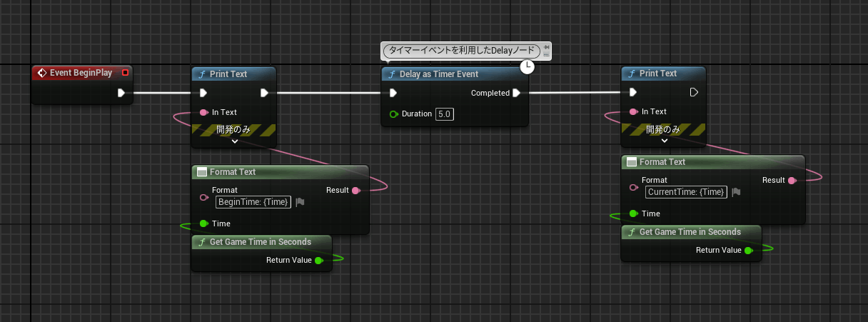
Task: Click Return Value pin of the left Get Game Time node
Action: pos(318,260)
